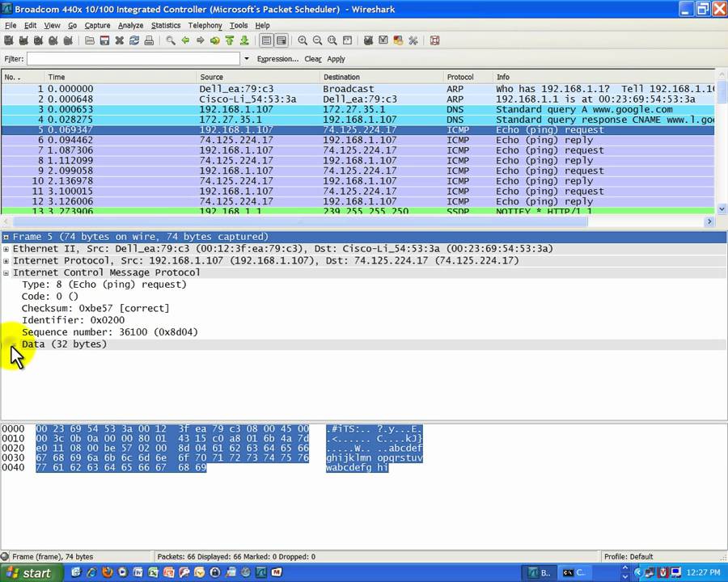
Task: Open the View menu
Action: (52, 26)
